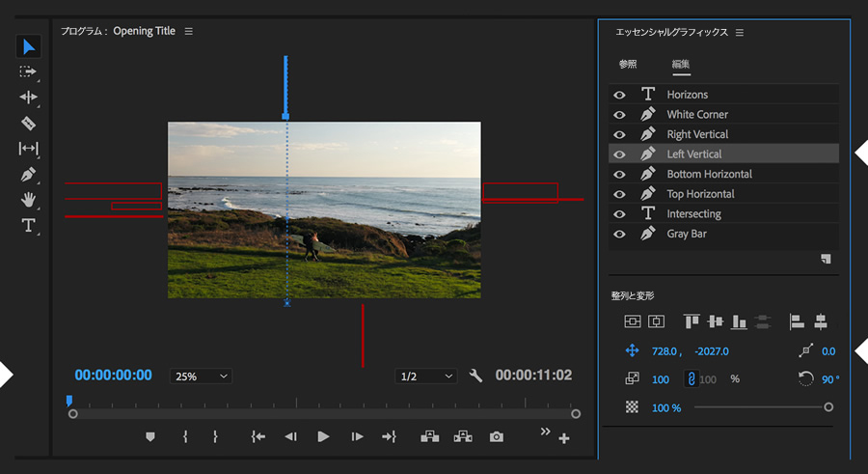Select the Hand tool
The image size is (868, 474).
[x=29, y=200]
